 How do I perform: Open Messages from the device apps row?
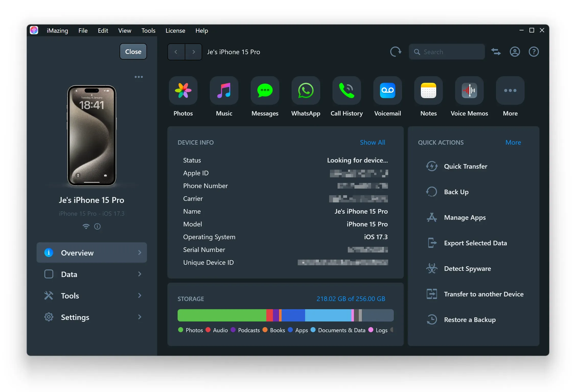[265, 91]
